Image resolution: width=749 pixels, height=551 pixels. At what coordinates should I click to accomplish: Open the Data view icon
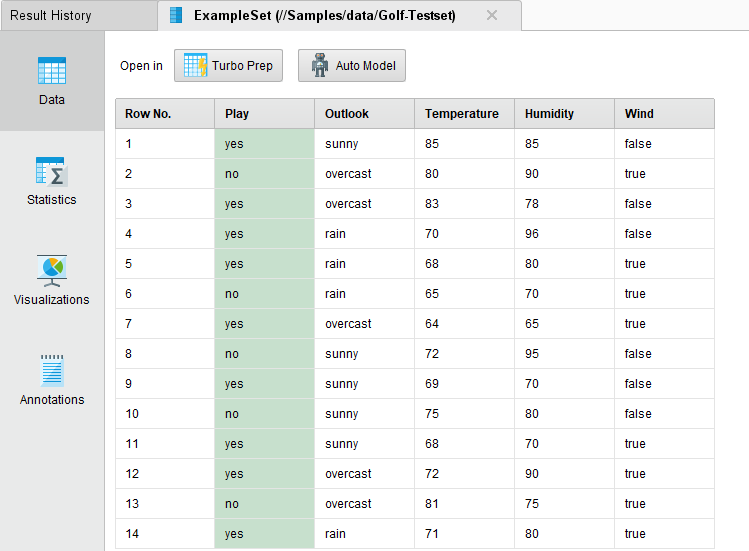(x=52, y=71)
